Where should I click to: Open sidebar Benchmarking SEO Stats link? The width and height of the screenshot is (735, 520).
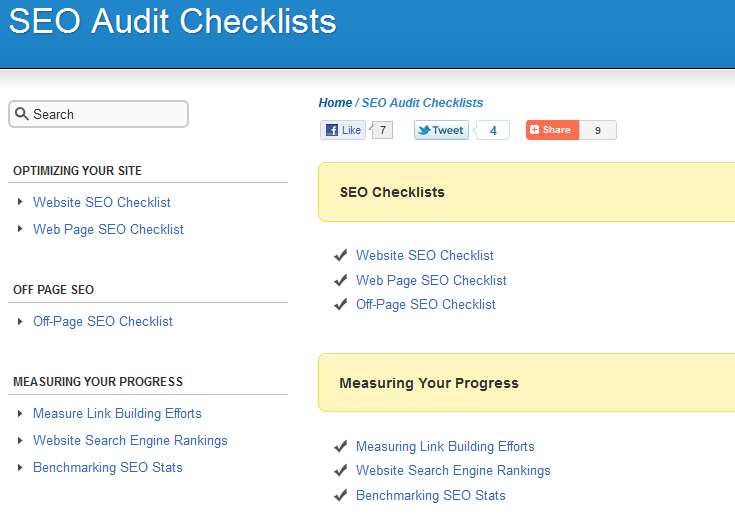(108, 467)
